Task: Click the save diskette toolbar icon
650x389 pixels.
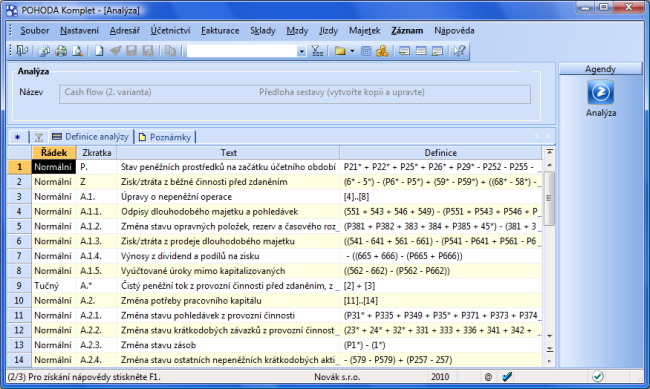Action: pyautogui.click(x=131, y=51)
